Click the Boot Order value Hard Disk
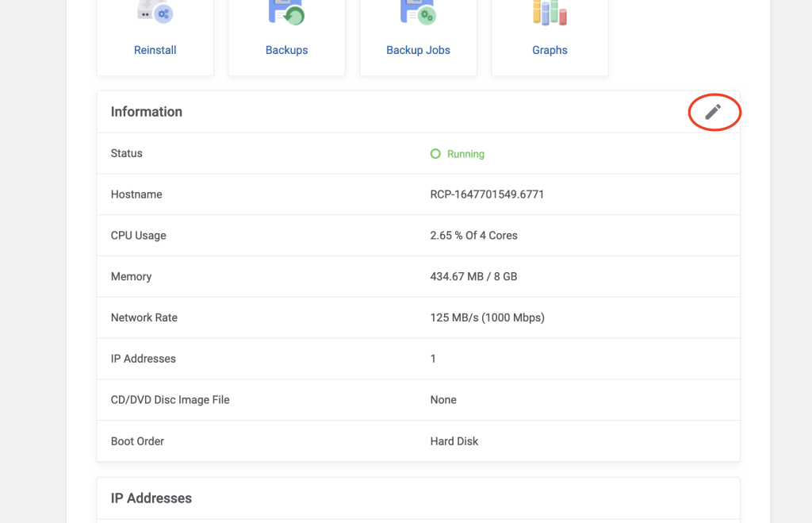The image size is (812, 523). [454, 441]
